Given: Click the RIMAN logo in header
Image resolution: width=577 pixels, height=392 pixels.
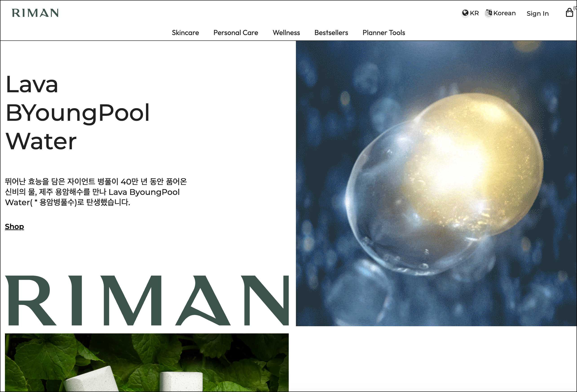Looking at the screenshot, I should pyautogui.click(x=35, y=13).
